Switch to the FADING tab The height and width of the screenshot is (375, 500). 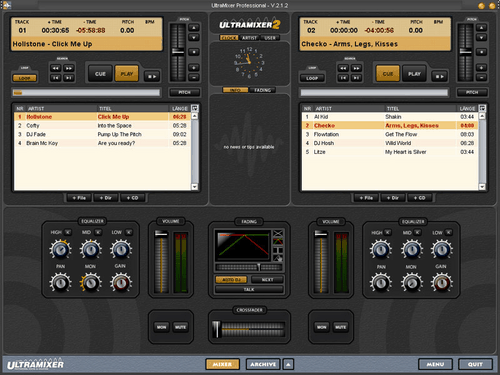(x=262, y=90)
